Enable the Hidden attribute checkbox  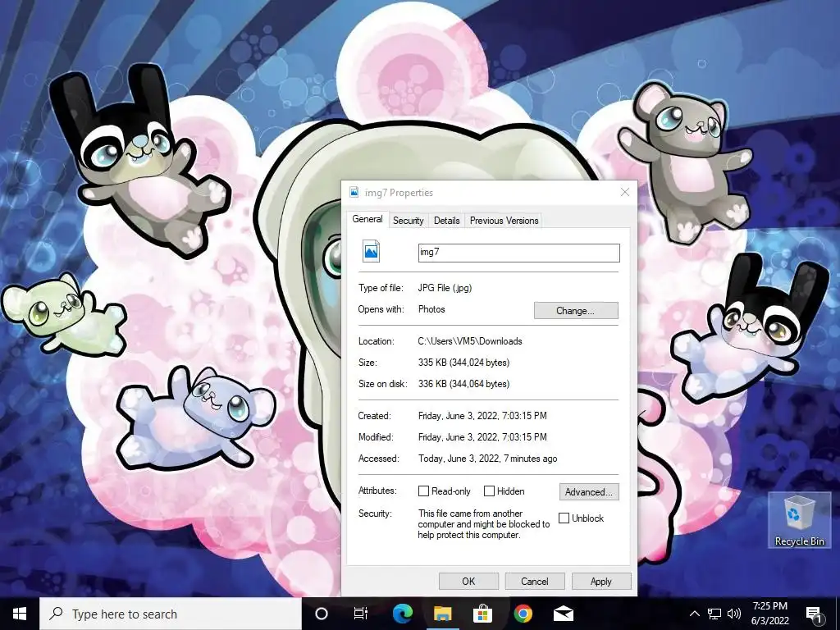coord(489,491)
